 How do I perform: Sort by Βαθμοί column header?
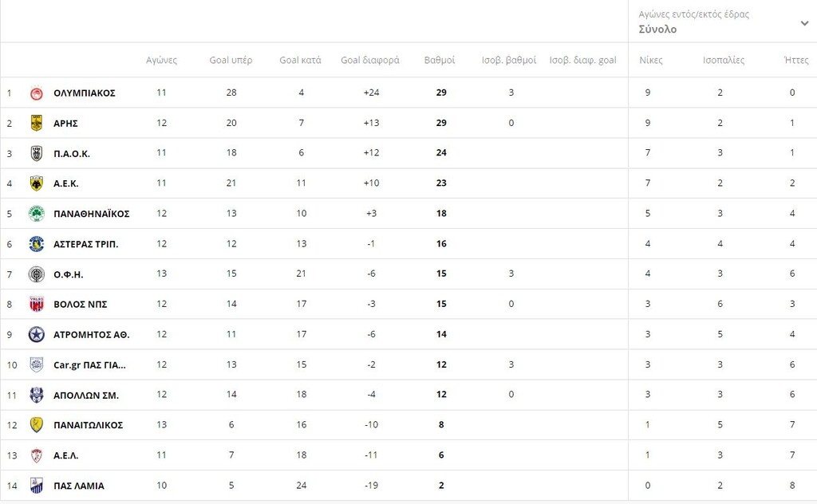(440, 61)
